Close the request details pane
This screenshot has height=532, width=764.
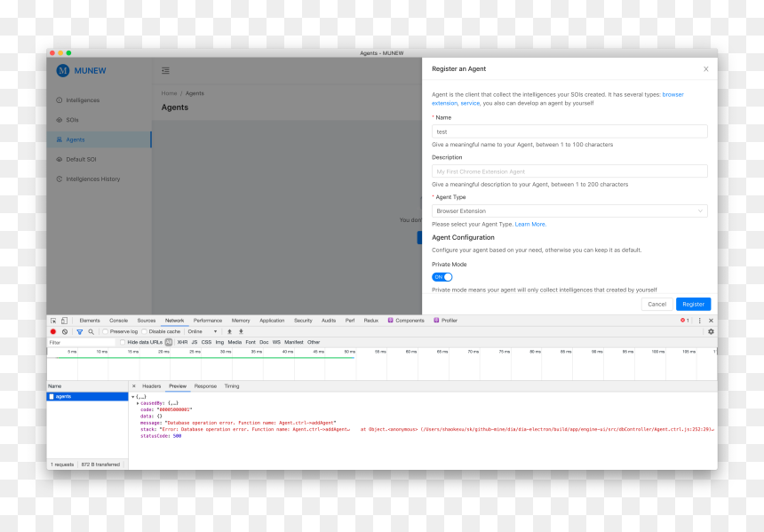click(134, 386)
